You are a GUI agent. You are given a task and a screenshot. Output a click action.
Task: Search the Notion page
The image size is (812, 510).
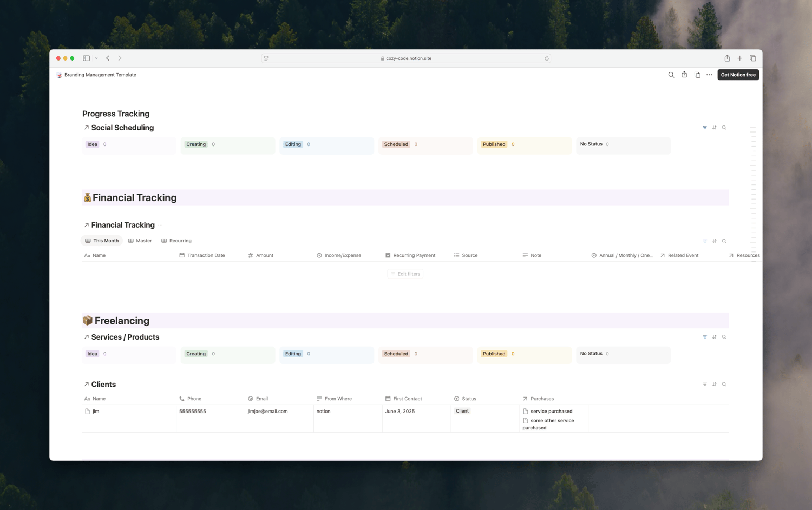tap(671, 75)
